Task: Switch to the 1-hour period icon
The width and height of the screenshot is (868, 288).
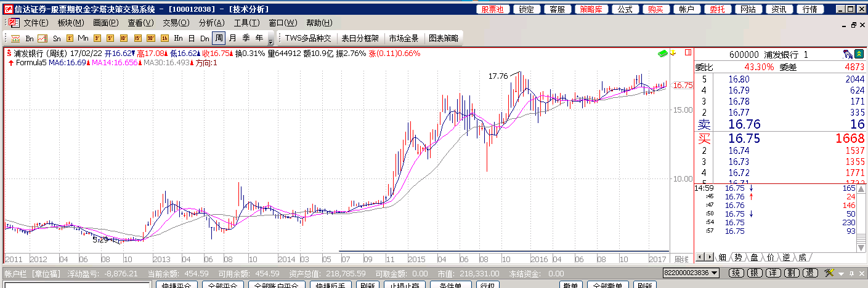Action: pos(164,38)
